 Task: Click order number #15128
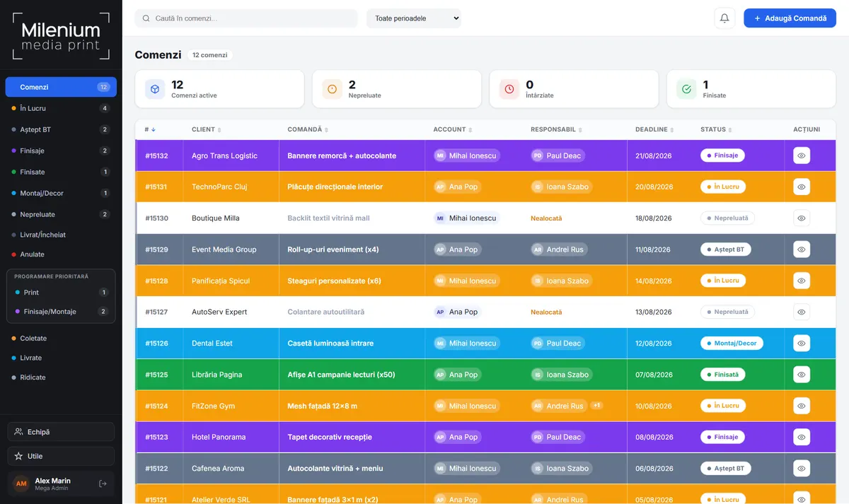click(x=156, y=281)
